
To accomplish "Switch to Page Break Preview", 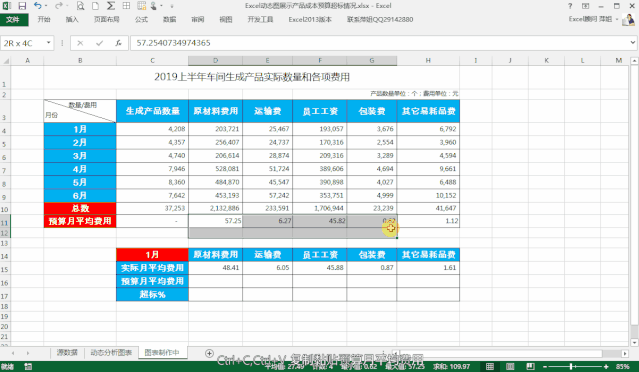I will (530, 366).
